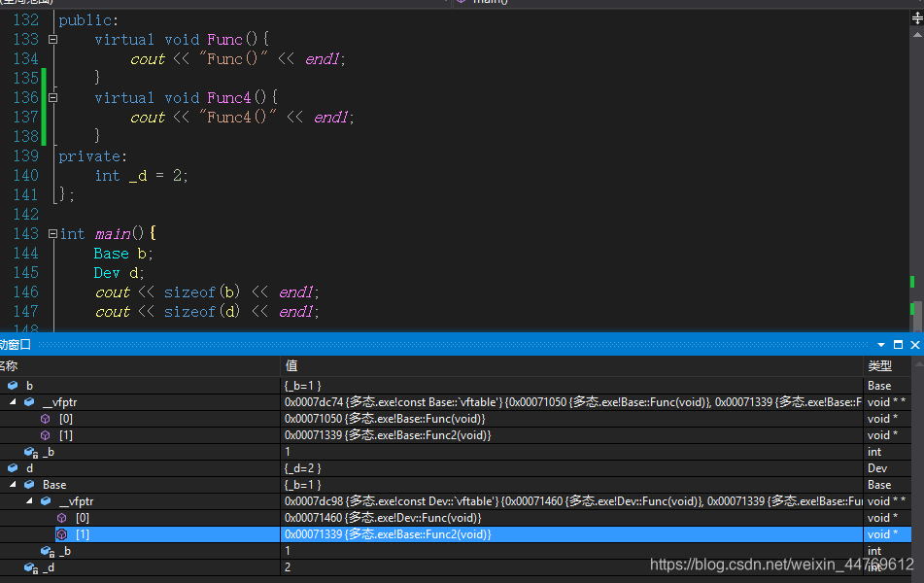Click the 名称 (Name) column header
This screenshot has width=924, height=583.
coord(140,366)
